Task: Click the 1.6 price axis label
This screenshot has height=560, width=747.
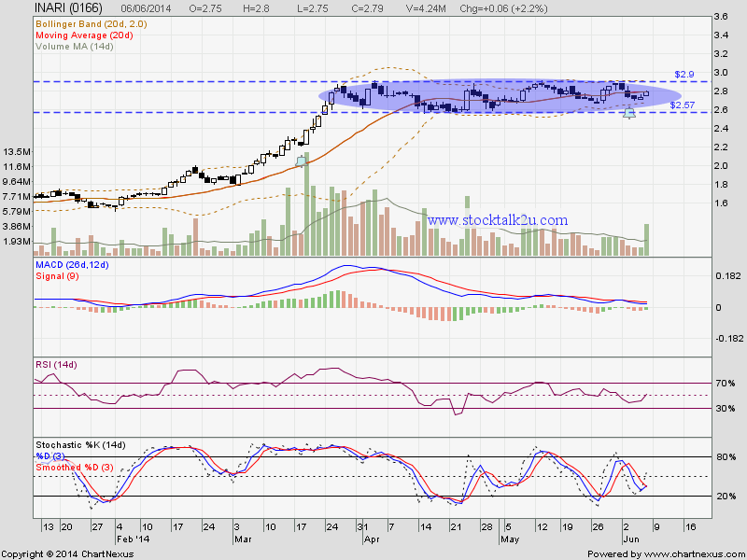Action: click(x=720, y=203)
